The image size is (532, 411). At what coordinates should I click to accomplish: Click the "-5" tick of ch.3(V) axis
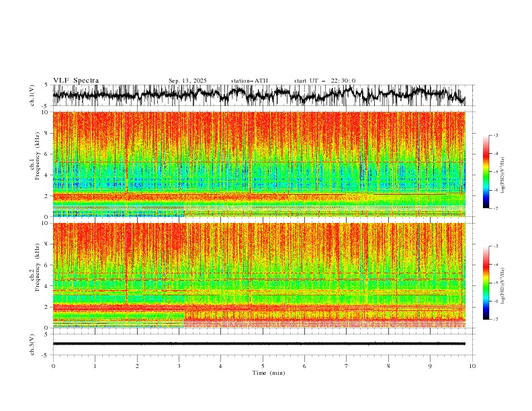[46, 355]
